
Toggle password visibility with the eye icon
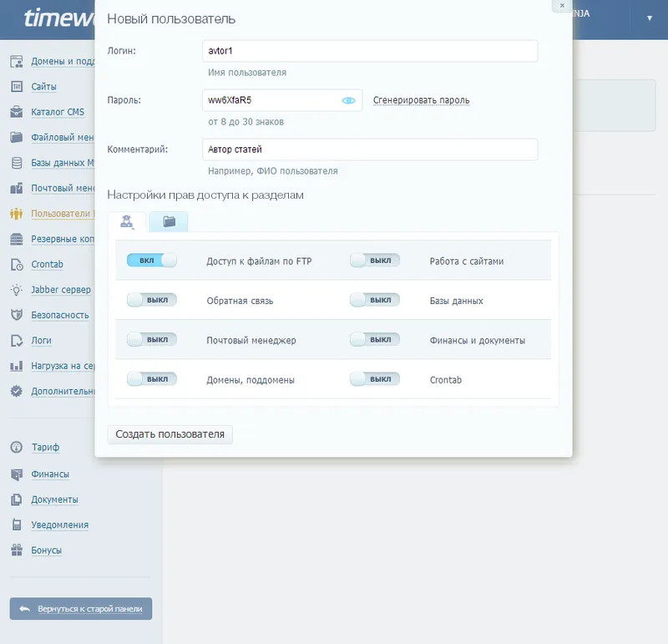tap(348, 100)
